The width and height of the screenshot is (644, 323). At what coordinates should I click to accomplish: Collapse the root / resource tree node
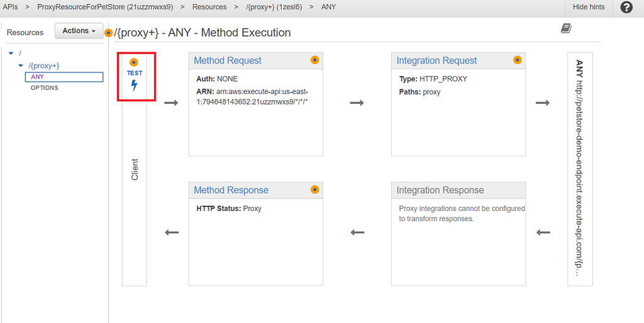tap(11, 54)
